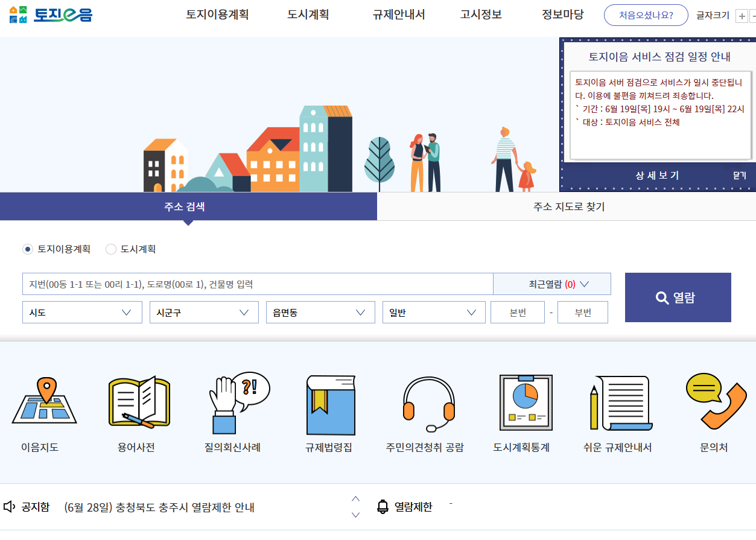Screen dimensions: 756x540
Task: Open the 이음지도 map icon
Action: coord(44,400)
